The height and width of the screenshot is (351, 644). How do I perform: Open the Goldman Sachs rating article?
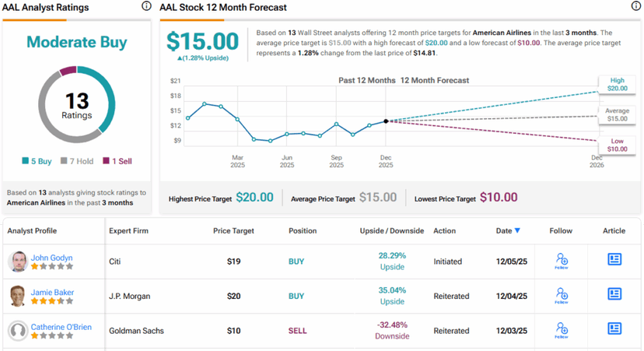(x=614, y=329)
